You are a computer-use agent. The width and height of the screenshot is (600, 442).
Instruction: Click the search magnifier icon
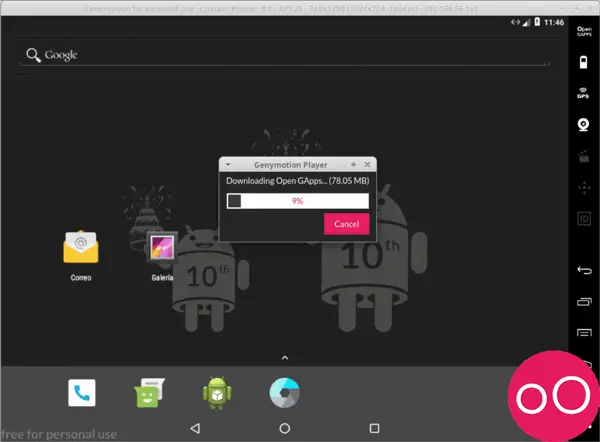click(33, 55)
